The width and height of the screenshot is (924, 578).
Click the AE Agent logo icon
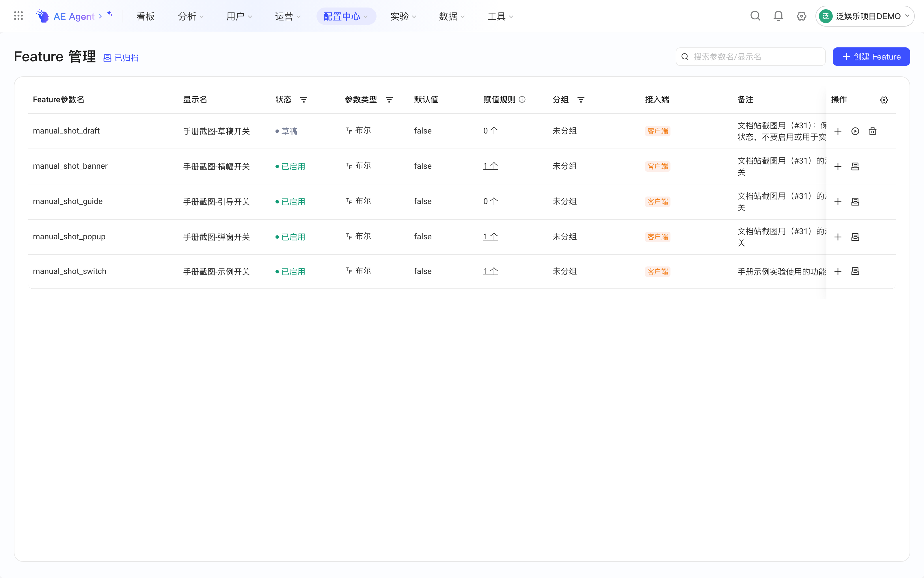point(43,16)
